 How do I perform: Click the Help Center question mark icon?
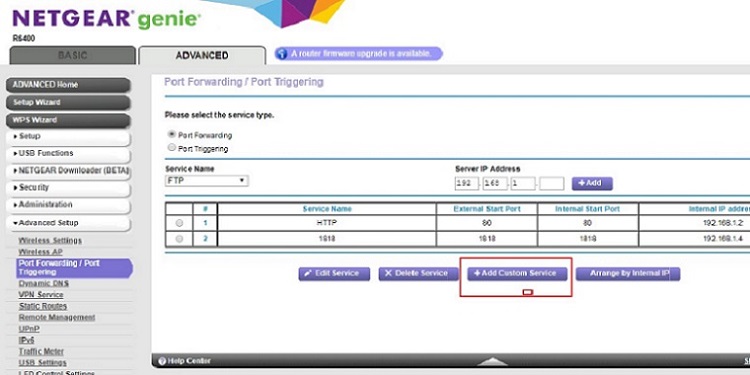click(162, 361)
